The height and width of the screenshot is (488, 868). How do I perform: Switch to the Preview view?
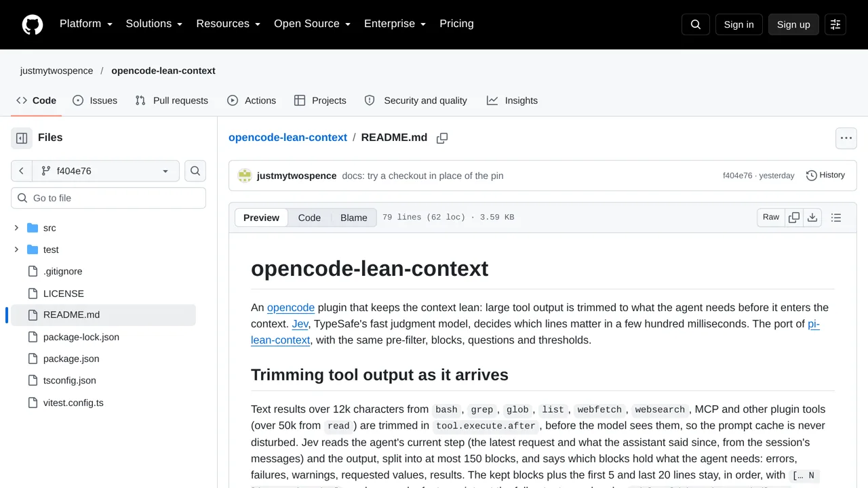coord(261,218)
